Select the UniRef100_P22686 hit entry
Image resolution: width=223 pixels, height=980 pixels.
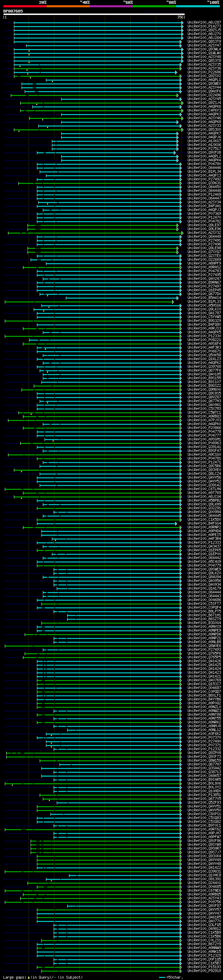point(204,72)
